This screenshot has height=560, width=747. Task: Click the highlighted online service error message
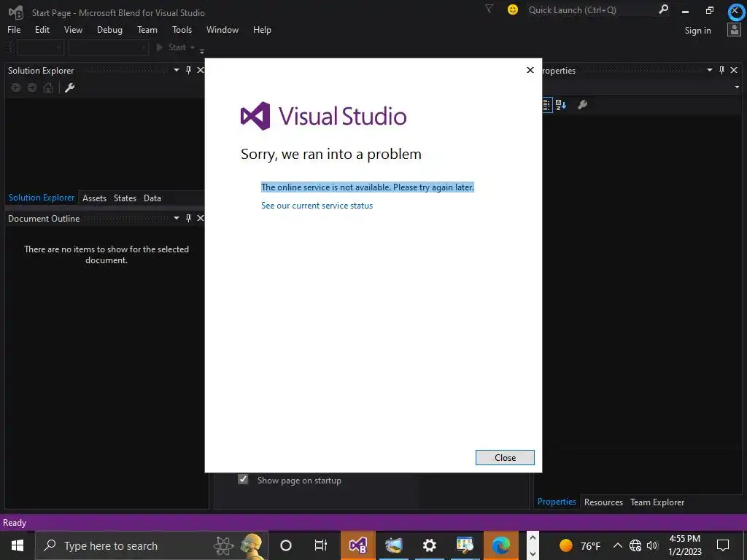click(368, 187)
